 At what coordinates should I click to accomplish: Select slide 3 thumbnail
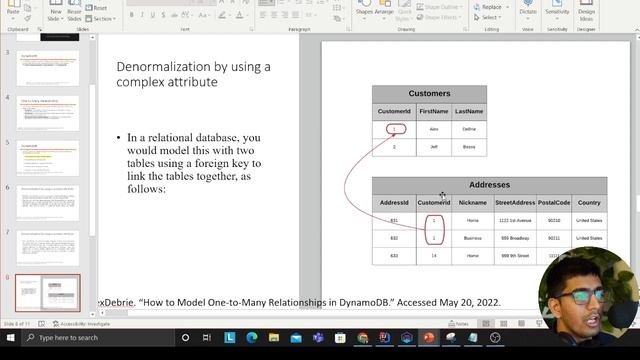tap(48, 68)
